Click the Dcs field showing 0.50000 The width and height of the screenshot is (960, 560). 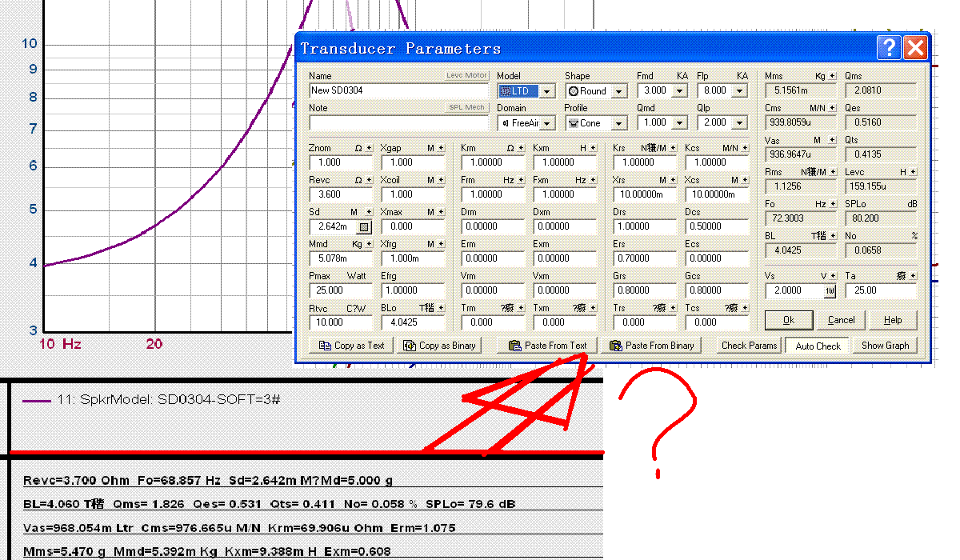[717, 226]
